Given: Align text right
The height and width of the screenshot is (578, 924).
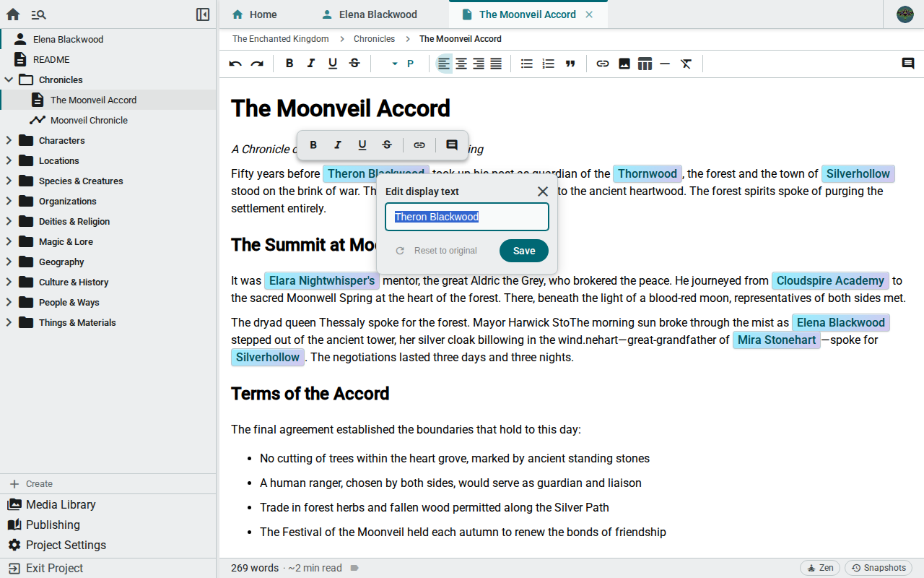Looking at the screenshot, I should point(479,64).
